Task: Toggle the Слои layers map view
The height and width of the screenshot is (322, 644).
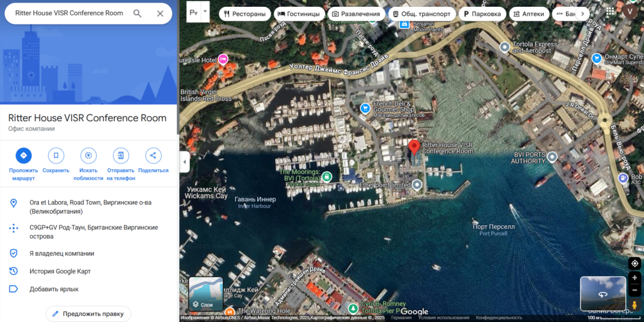Action: (206, 294)
